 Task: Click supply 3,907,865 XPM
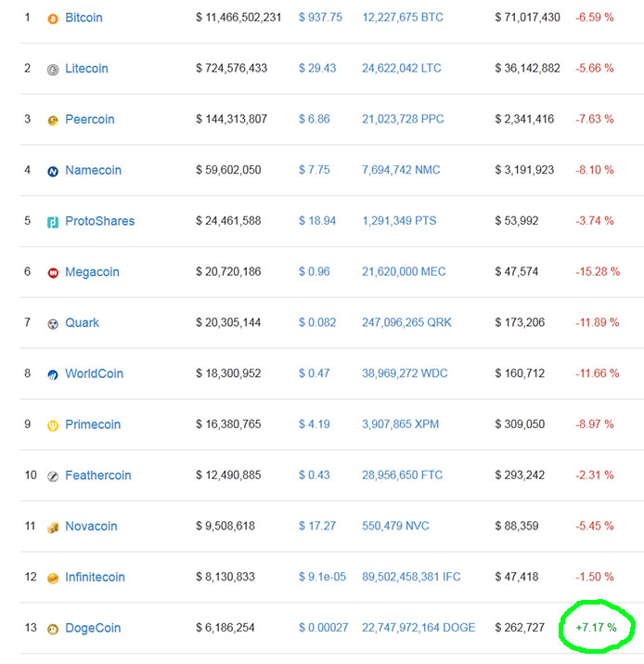400,423
